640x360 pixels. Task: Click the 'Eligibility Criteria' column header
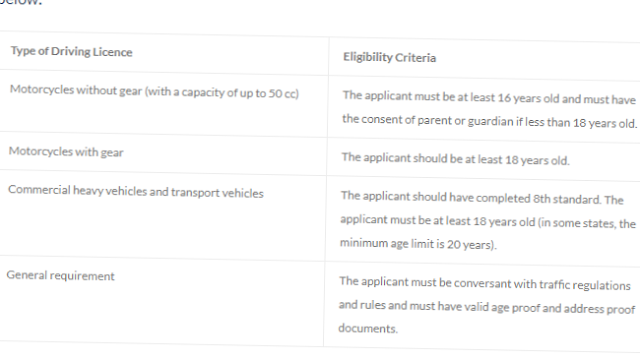pos(389,57)
